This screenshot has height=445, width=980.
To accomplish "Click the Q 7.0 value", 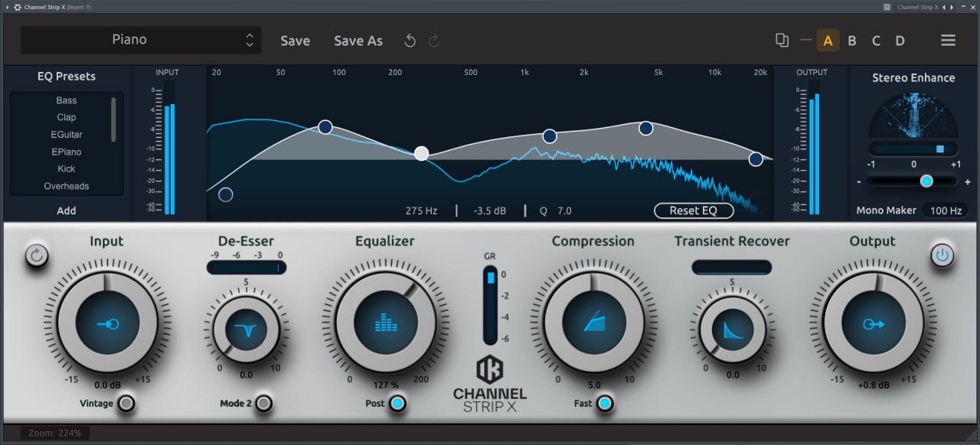I will coord(556,211).
